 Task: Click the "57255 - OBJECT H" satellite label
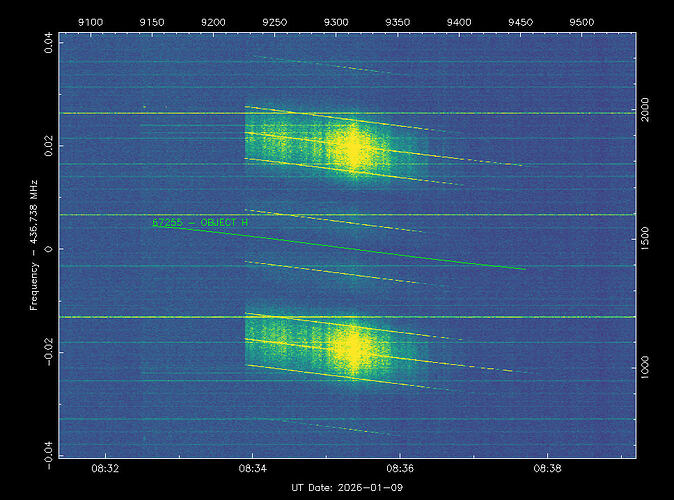(199, 222)
